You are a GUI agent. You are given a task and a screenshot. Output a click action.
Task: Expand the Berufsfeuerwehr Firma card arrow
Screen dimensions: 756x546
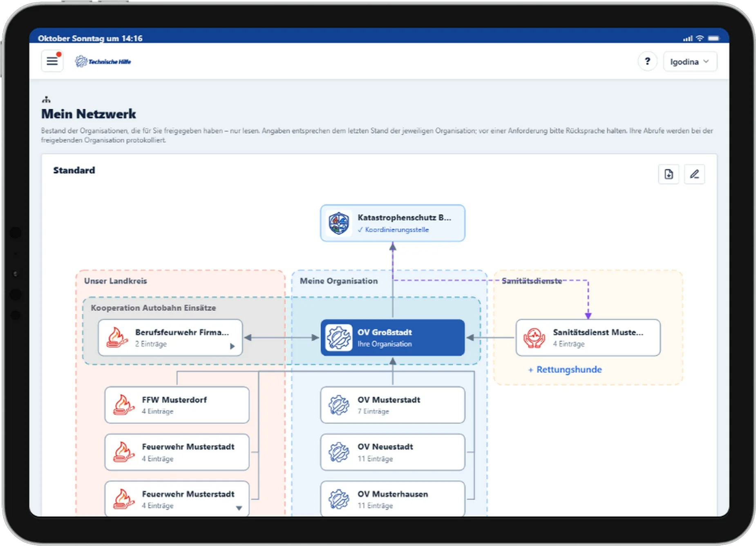[x=233, y=346]
